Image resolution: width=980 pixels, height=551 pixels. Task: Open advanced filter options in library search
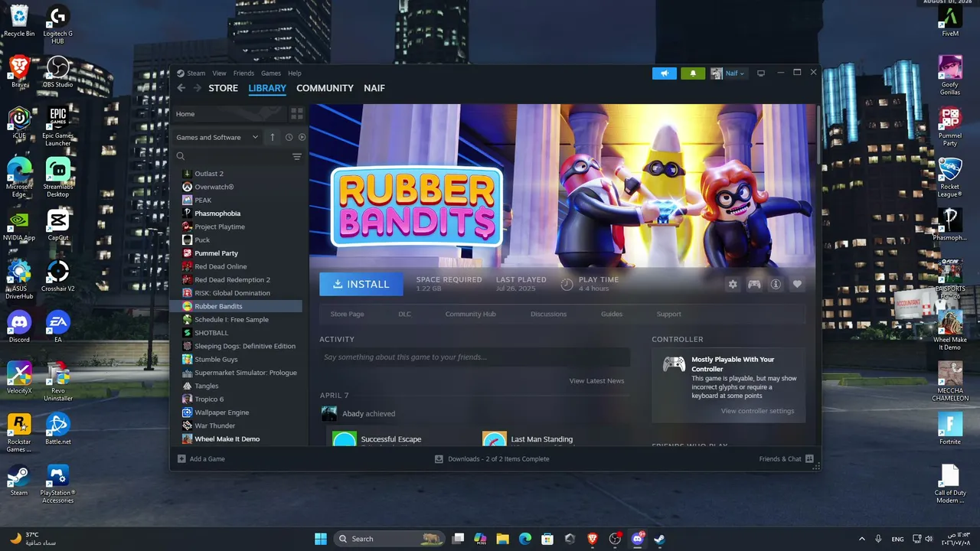coord(297,156)
